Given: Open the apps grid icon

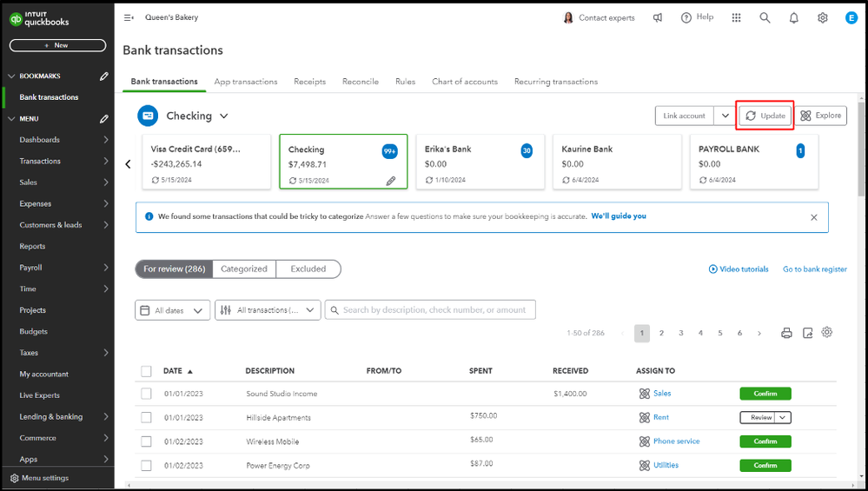Looking at the screenshot, I should pyautogui.click(x=736, y=17).
